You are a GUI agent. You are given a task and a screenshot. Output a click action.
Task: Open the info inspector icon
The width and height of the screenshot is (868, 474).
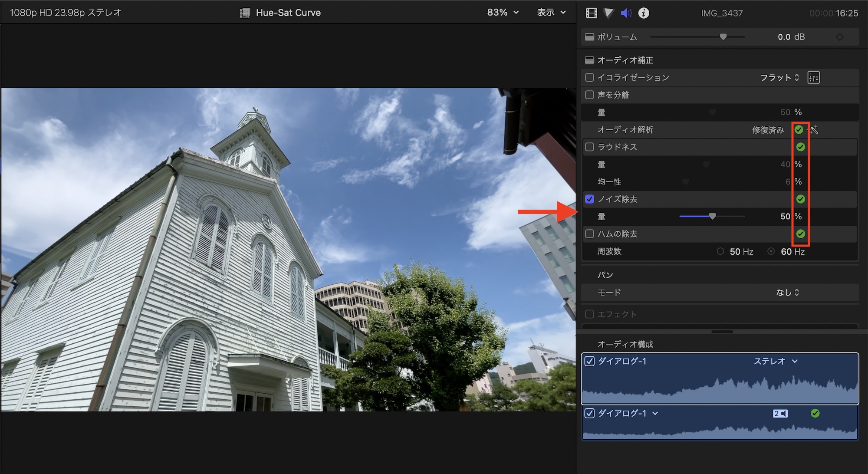tap(644, 13)
